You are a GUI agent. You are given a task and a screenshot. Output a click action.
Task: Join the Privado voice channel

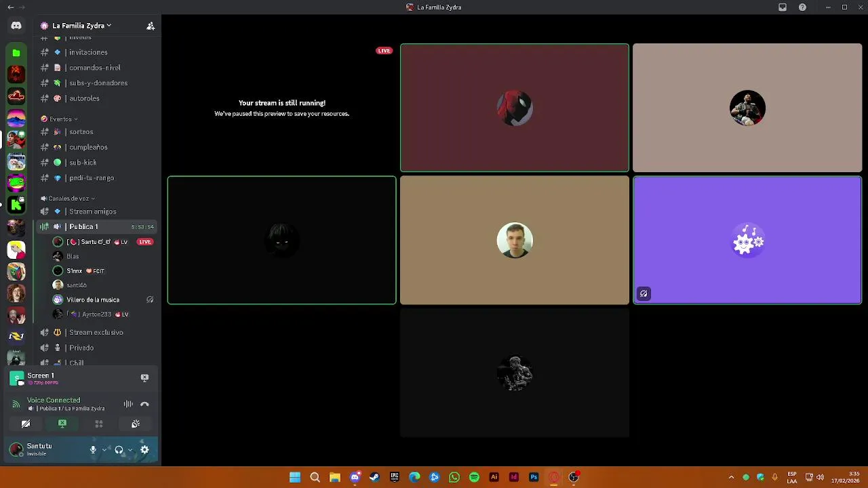(98, 348)
